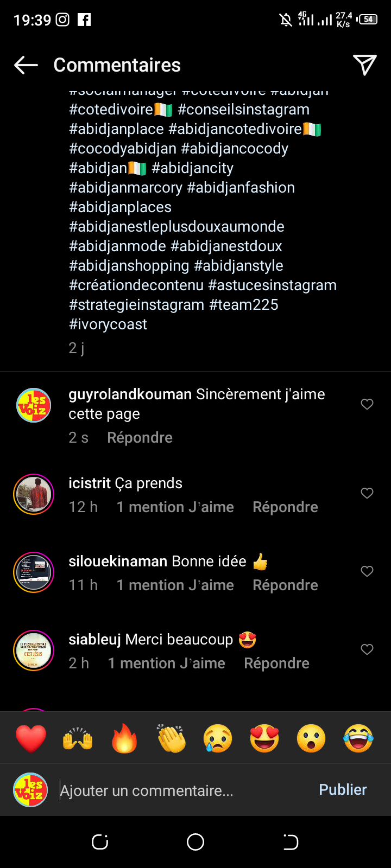Viewport: 391px width, 868px height.
Task: Open the #ivorycoast hashtag
Action: tap(108, 324)
